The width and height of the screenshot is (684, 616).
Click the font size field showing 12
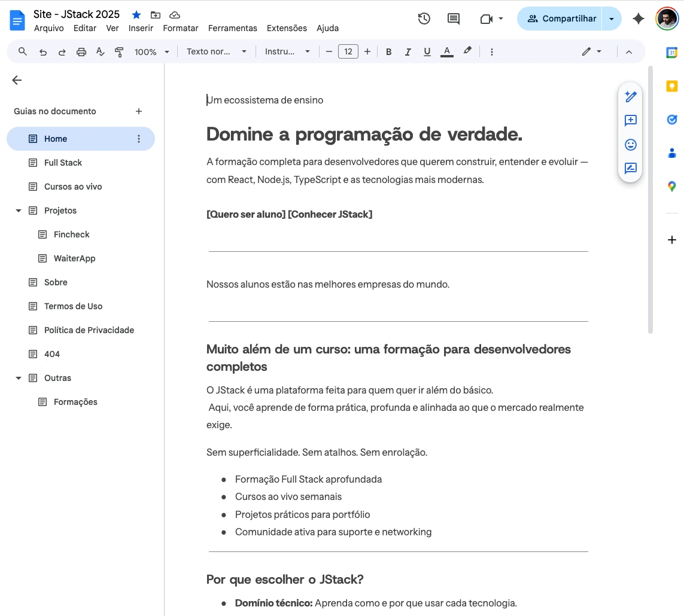coord(348,52)
